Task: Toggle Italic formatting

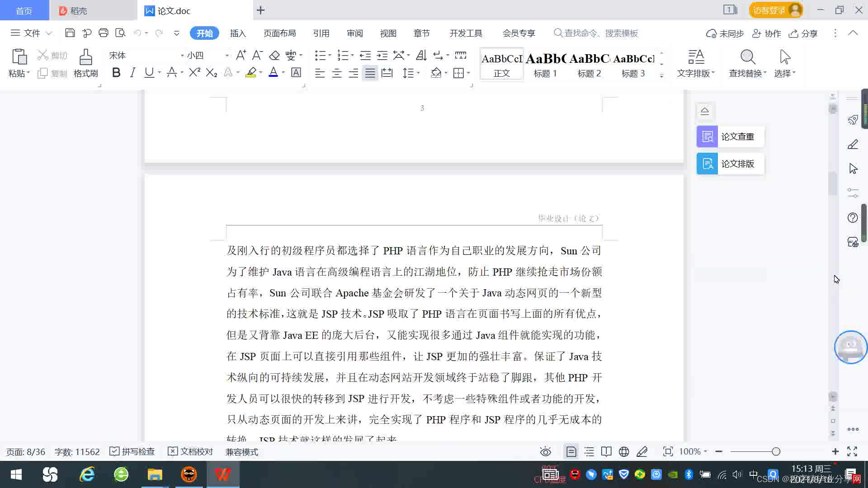Action: tap(132, 73)
